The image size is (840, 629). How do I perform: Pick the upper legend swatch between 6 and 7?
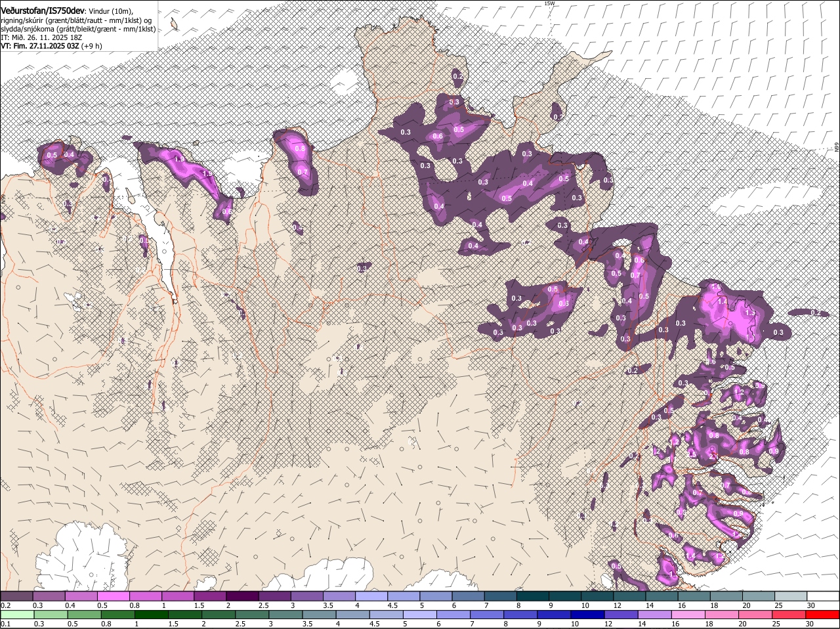tap(467, 596)
